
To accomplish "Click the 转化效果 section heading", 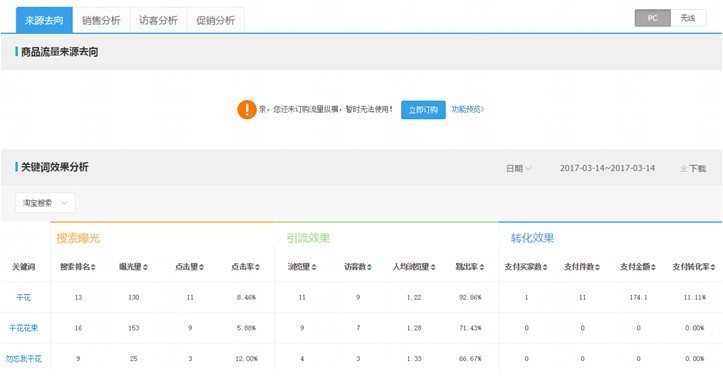I will [532, 238].
